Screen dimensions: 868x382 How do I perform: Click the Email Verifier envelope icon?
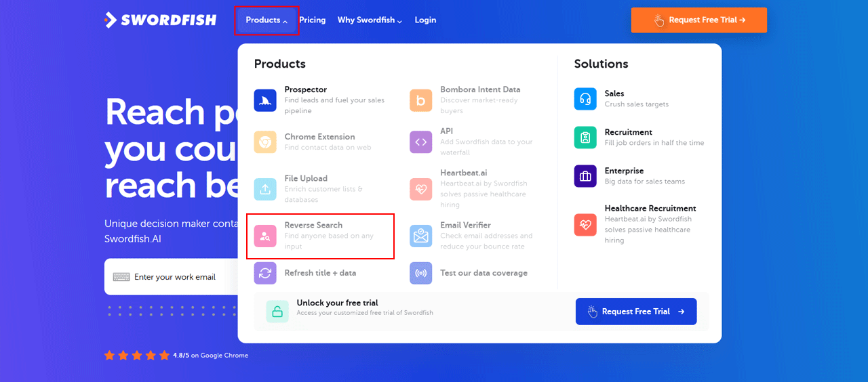tap(420, 236)
